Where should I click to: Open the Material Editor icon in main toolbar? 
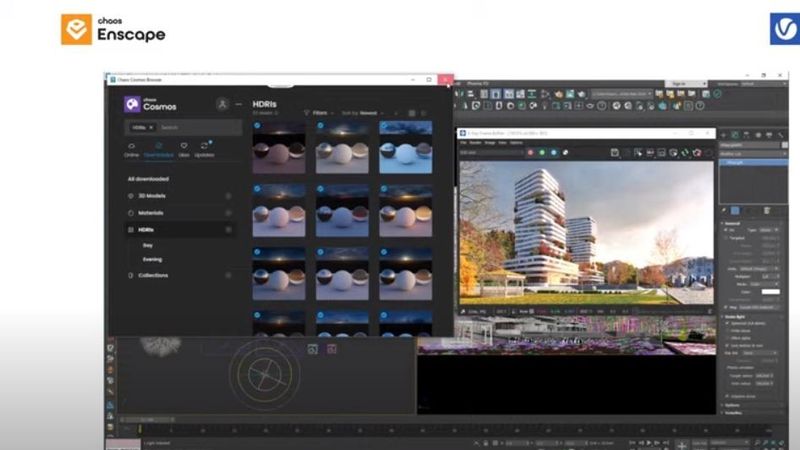coord(546,94)
